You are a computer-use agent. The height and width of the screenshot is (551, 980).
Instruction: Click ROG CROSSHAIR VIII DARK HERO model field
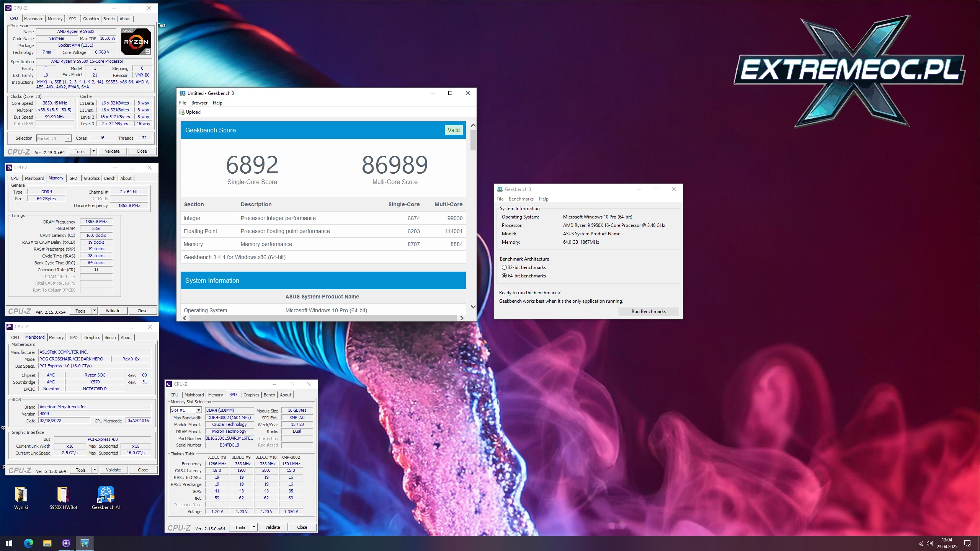point(75,359)
